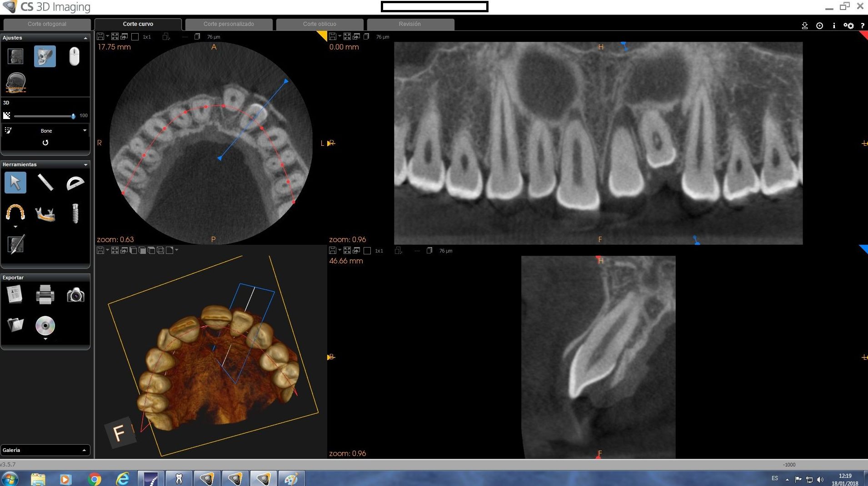Switch to the Corte ortogonal tab

(47, 24)
